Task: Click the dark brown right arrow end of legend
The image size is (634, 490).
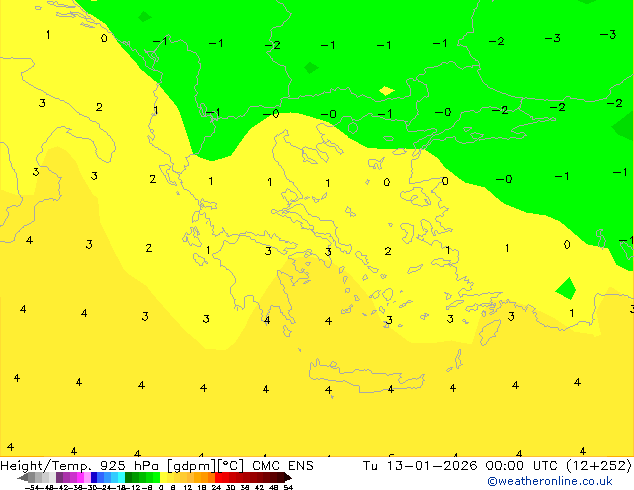Action: [287, 477]
